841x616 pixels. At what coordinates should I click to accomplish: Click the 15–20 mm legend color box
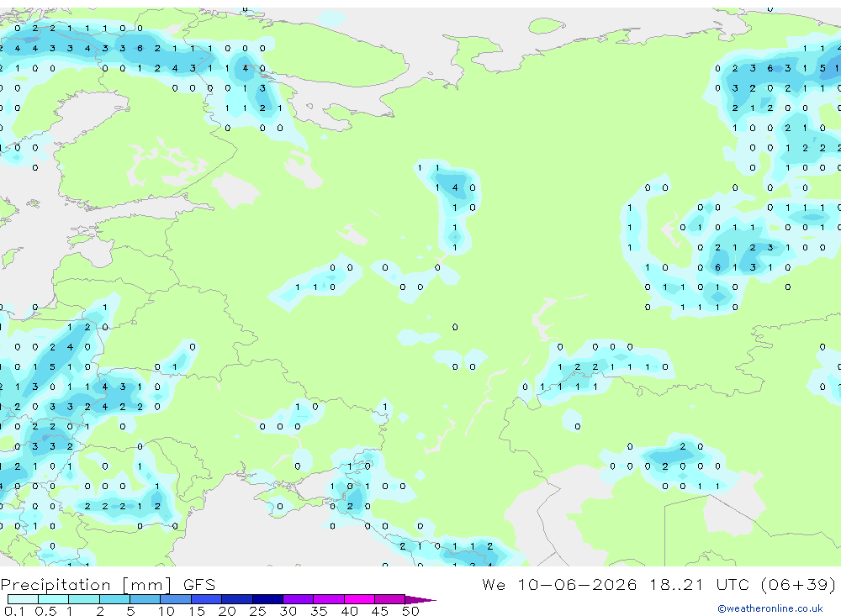pyautogui.click(x=207, y=599)
